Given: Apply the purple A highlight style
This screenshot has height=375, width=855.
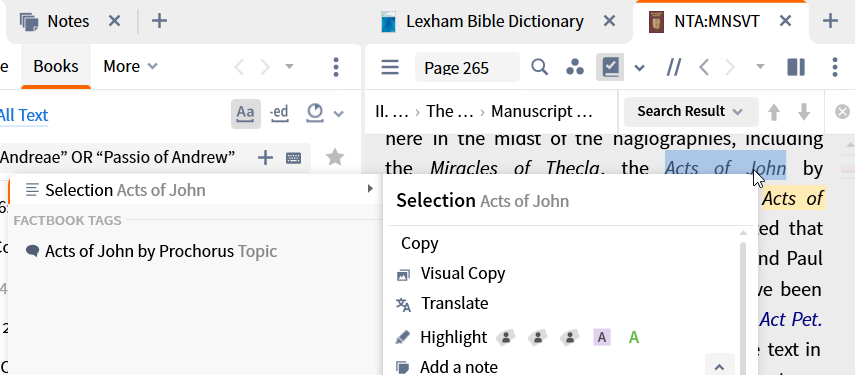Looking at the screenshot, I should (601, 338).
